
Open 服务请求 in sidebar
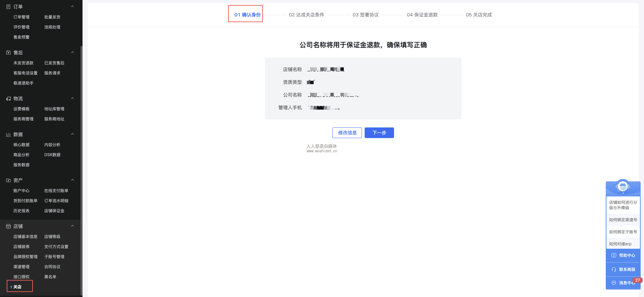click(52, 73)
